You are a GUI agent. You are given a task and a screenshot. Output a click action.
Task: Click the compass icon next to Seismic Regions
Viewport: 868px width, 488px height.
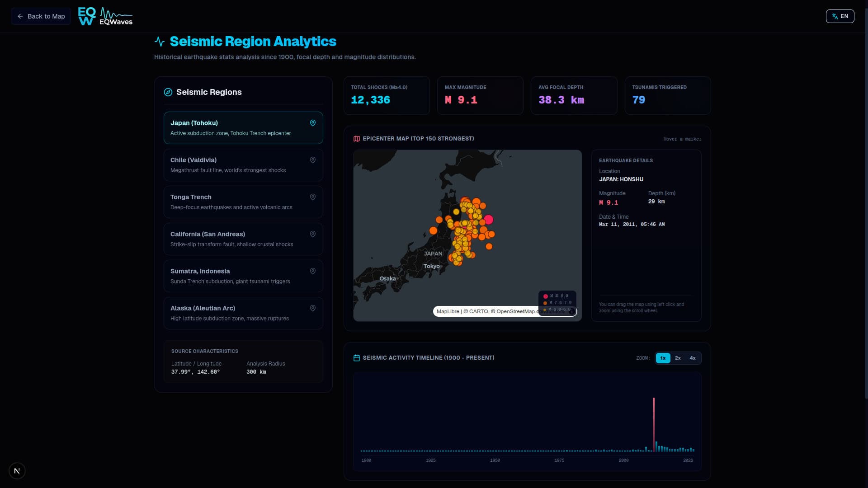pyautogui.click(x=168, y=92)
